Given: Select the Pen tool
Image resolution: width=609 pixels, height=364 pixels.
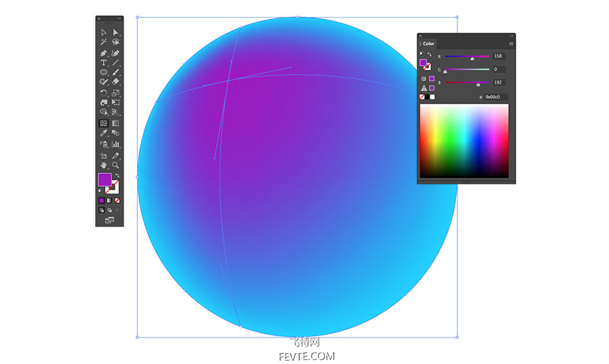Looking at the screenshot, I should click(x=104, y=53).
